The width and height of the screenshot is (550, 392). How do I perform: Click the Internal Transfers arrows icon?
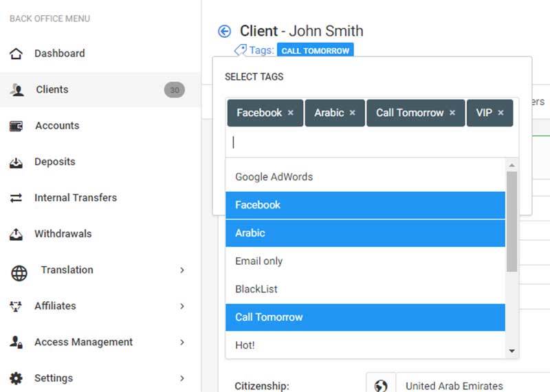(16, 198)
